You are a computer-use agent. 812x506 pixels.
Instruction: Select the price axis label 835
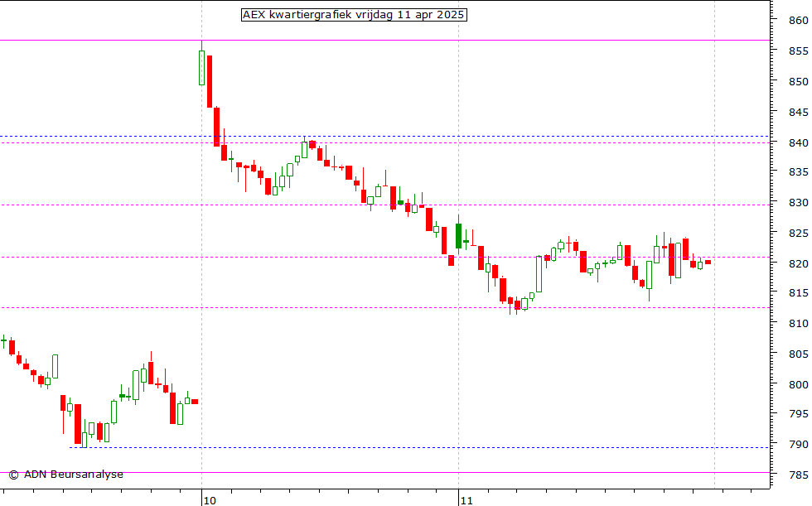click(x=798, y=172)
